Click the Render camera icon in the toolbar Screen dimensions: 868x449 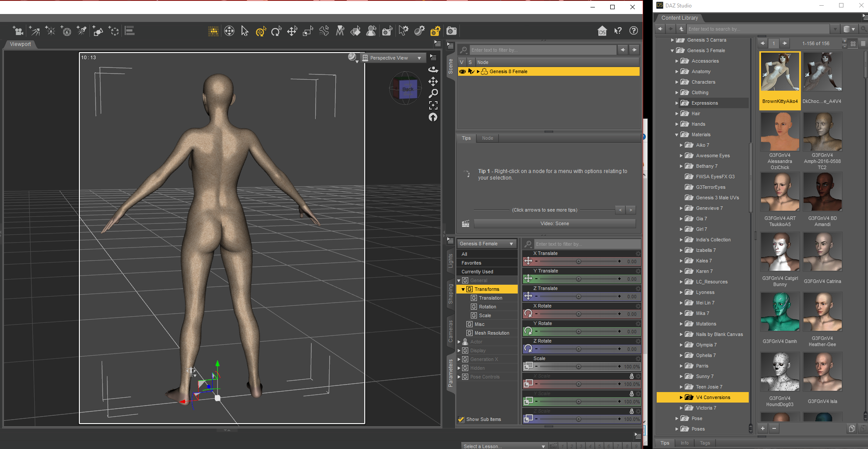[452, 31]
